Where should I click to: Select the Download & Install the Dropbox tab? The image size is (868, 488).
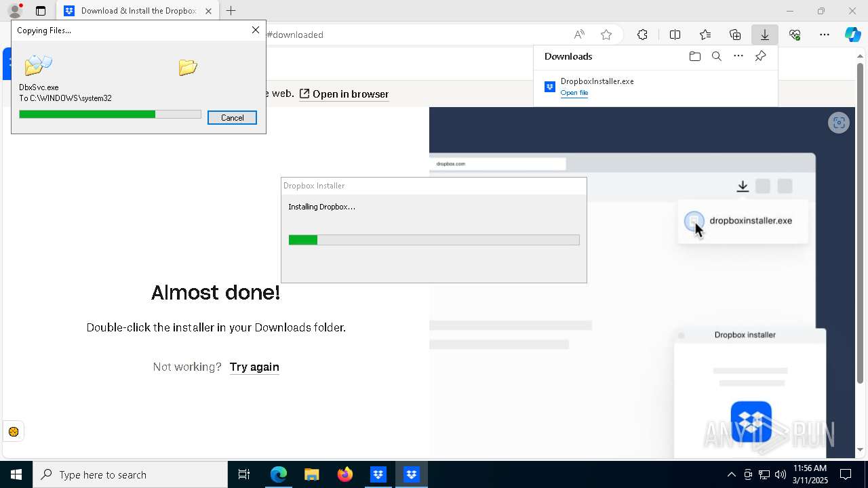[138, 11]
